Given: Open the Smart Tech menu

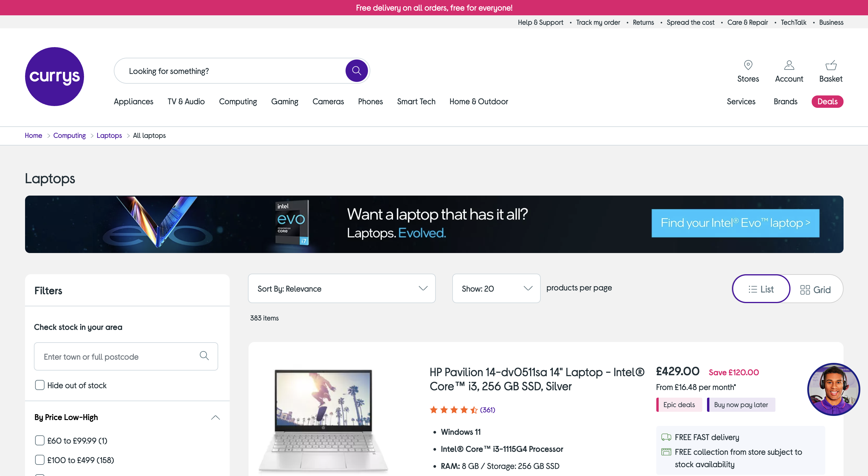Looking at the screenshot, I should click(416, 101).
